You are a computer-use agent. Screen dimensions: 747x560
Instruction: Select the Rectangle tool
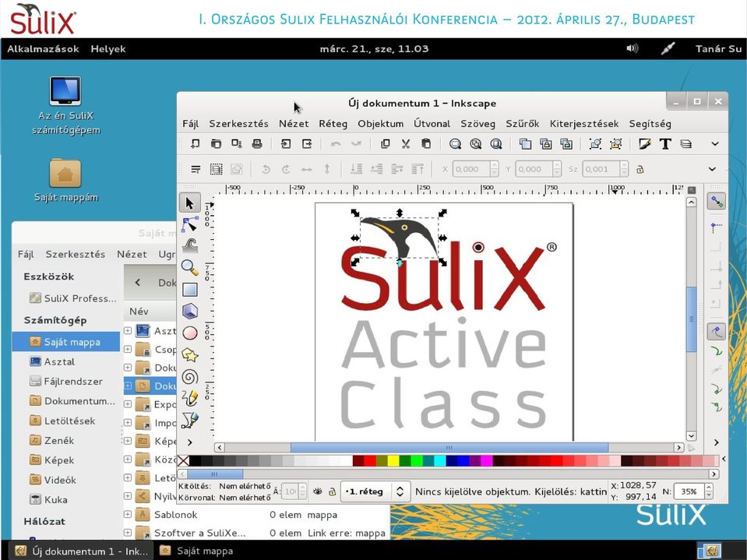[x=189, y=290]
